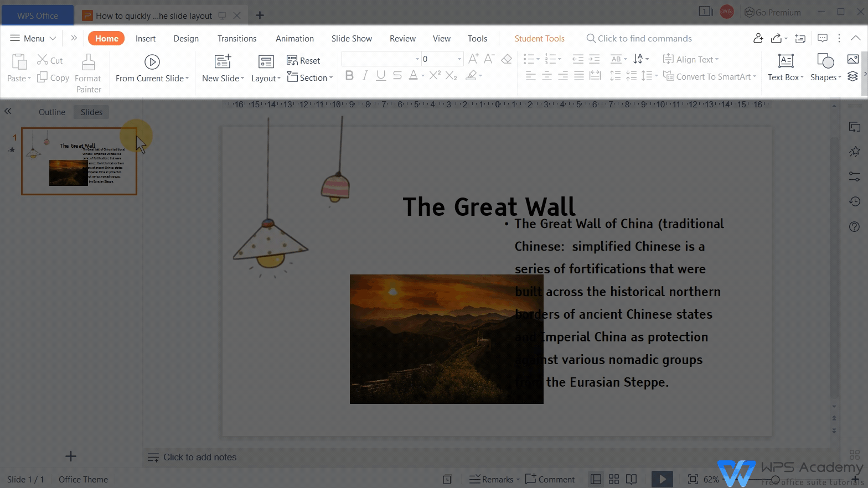
Task: Click the Reset layout button
Action: [303, 60]
